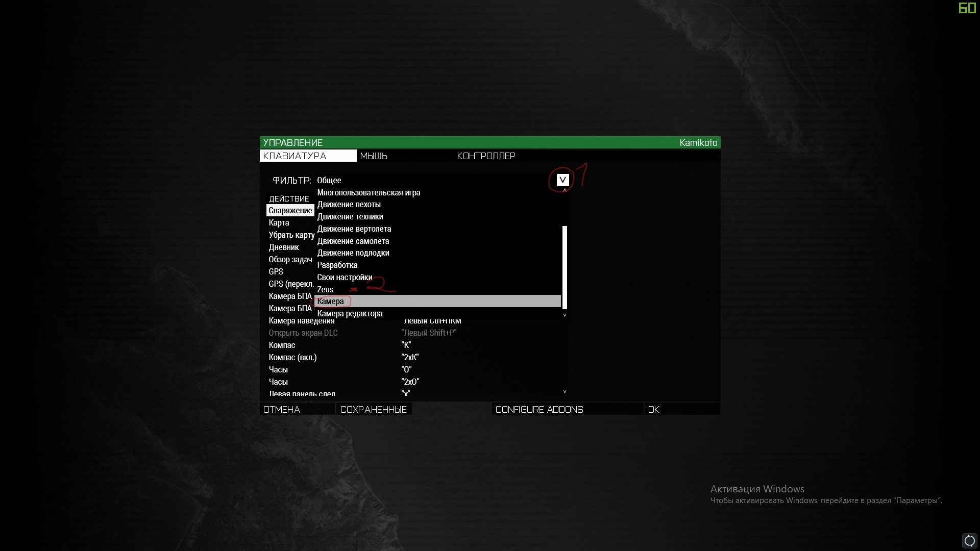Click action list scroll-down arrow
This screenshot has width=980, height=551.
pyautogui.click(x=565, y=392)
